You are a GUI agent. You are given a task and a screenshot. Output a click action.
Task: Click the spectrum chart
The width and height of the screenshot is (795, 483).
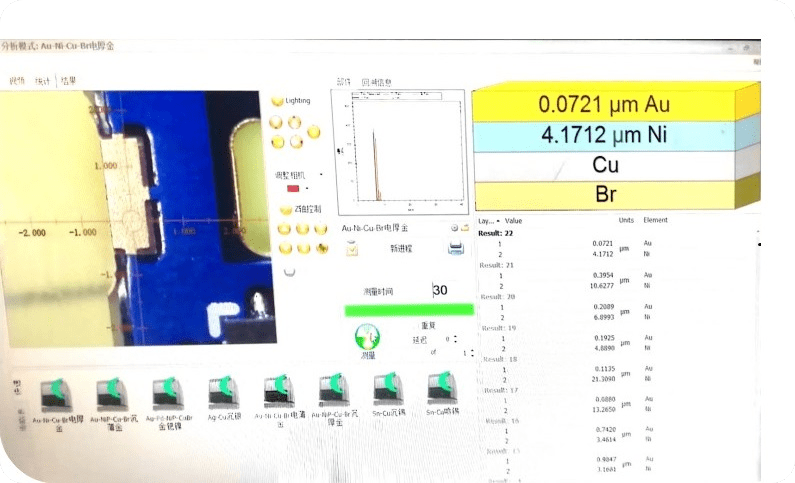pyautogui.click(x=399, y=153)
